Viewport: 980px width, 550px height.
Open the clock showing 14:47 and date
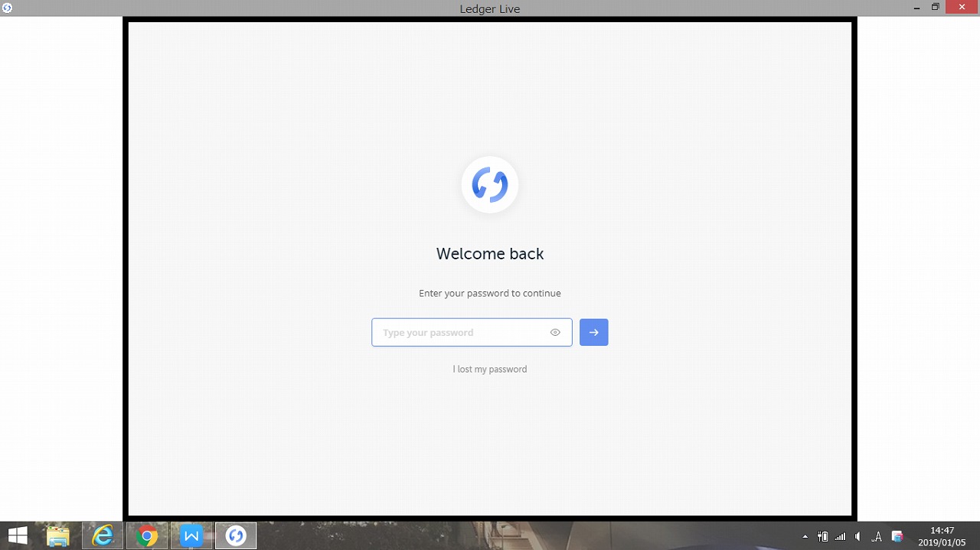click(x=942, y=536)
